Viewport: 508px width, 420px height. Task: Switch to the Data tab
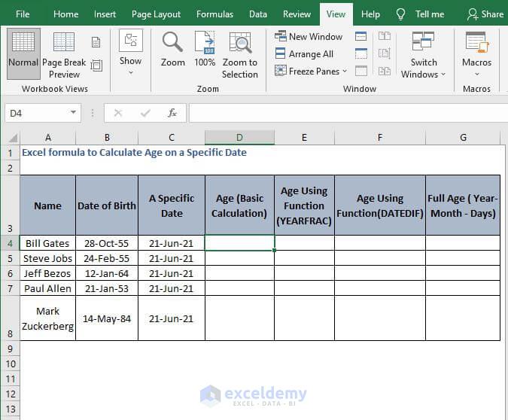(258, 14)
